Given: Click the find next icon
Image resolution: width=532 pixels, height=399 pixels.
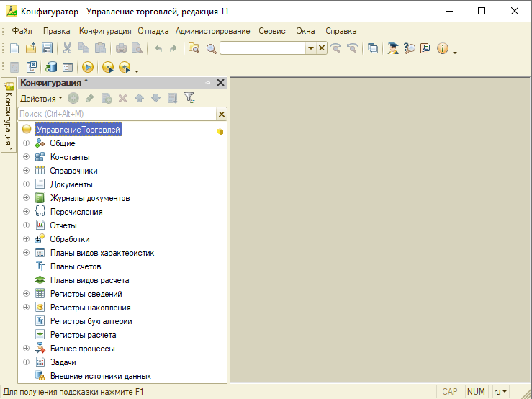Looking at the screenshot, I should click(x=336, y=48).
